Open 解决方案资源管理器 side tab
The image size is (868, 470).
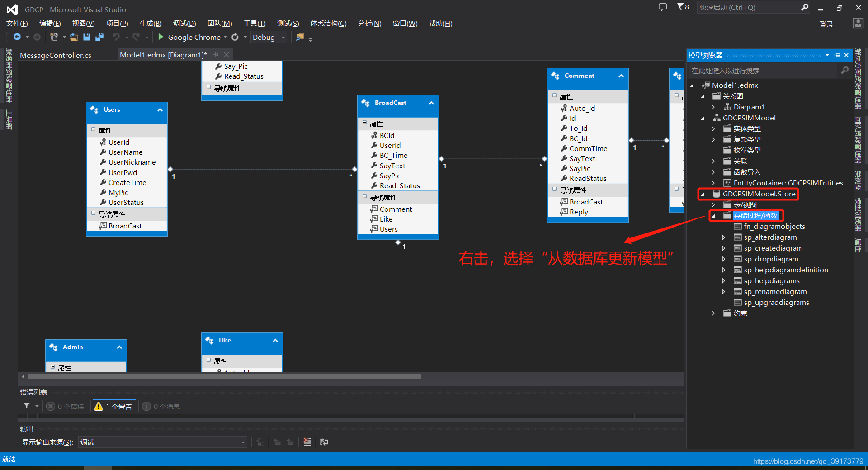click(858, 79)
